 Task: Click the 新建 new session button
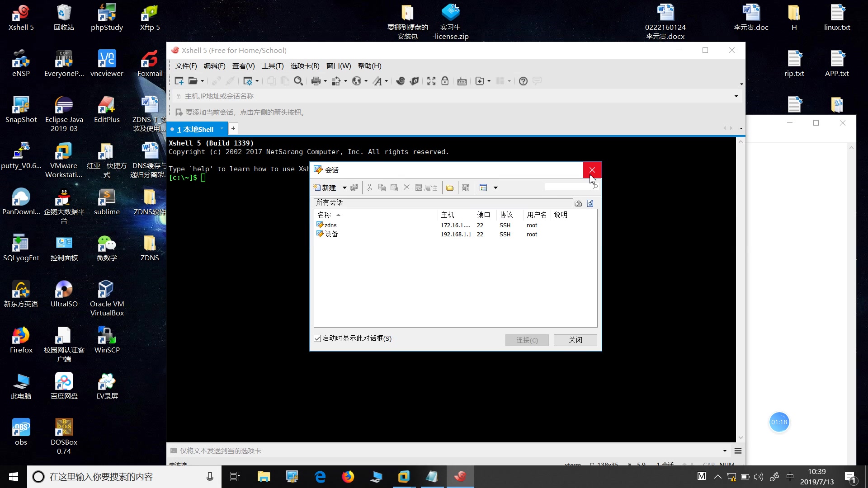tap(325, 188)
